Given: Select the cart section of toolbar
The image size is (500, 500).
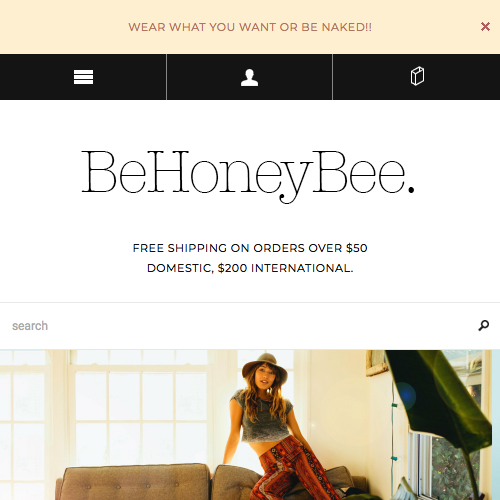Looking at the screenshot, I should coord(417,77).
